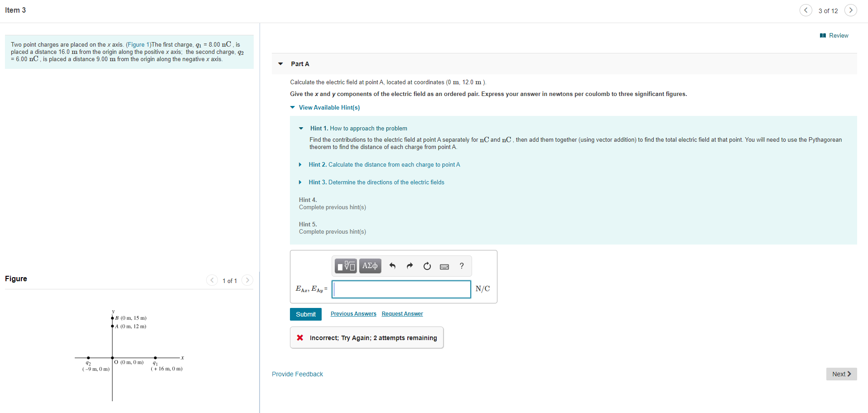Click Request Answer link

(x=402, y=314)
